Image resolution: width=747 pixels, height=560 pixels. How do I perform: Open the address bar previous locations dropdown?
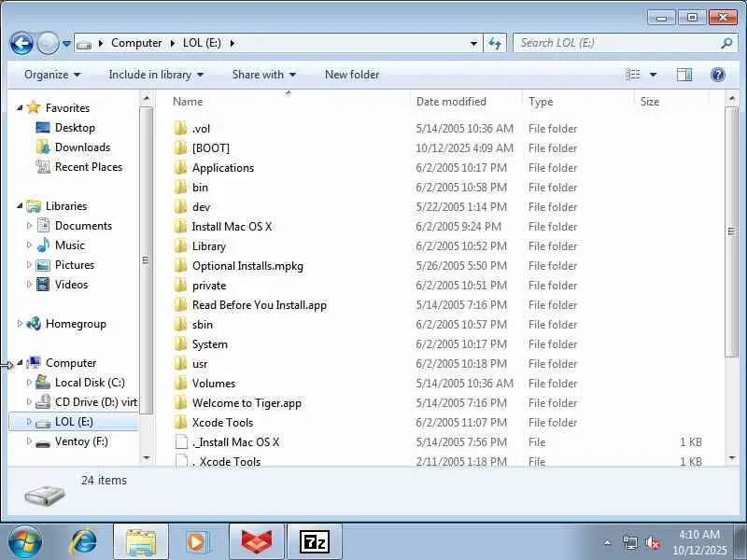(473, 43)
